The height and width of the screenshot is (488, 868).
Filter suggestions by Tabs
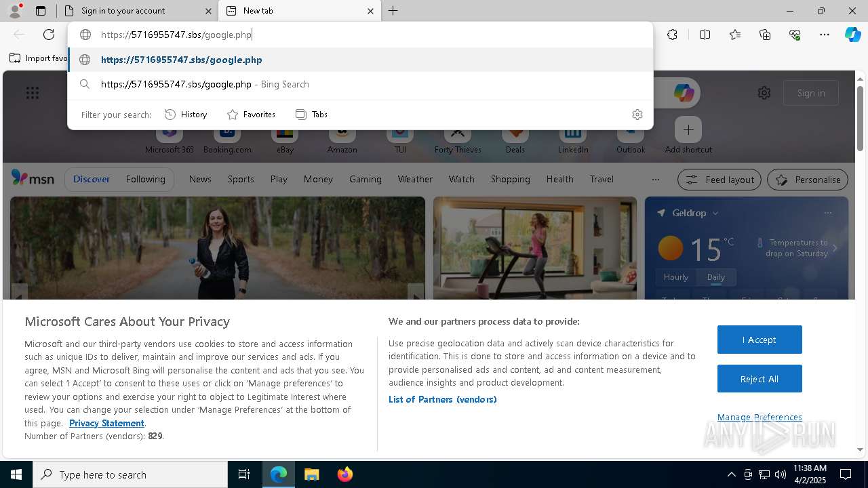312,115
